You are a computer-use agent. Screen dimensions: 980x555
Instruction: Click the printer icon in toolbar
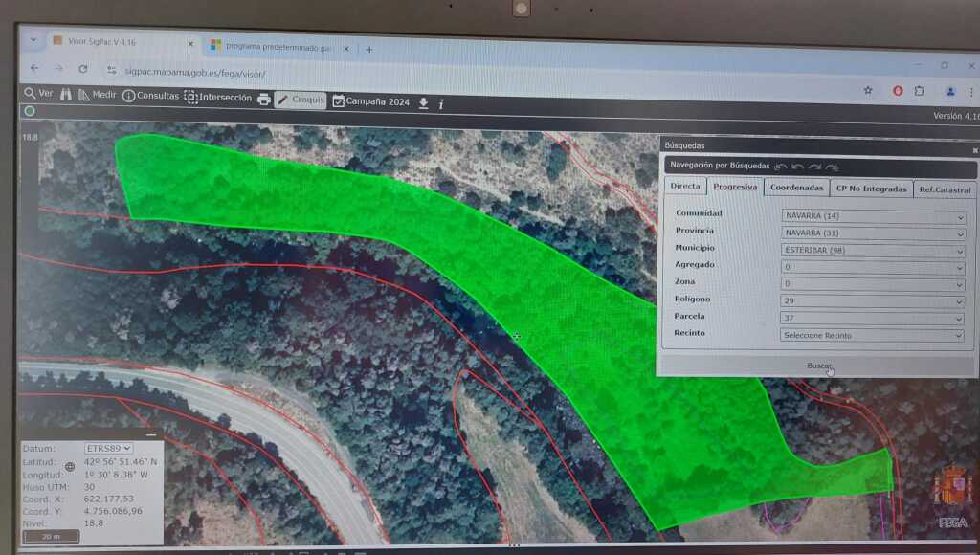point(264,99)
